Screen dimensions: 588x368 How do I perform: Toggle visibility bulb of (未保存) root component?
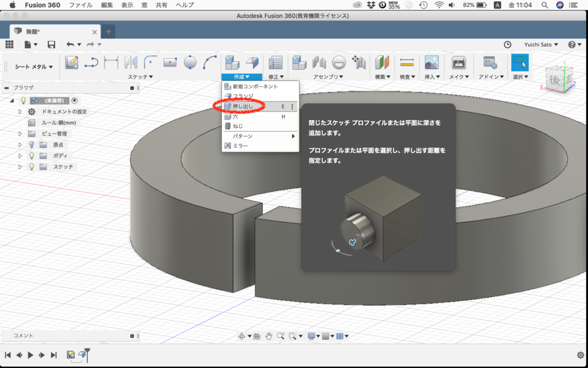[24, 101]
